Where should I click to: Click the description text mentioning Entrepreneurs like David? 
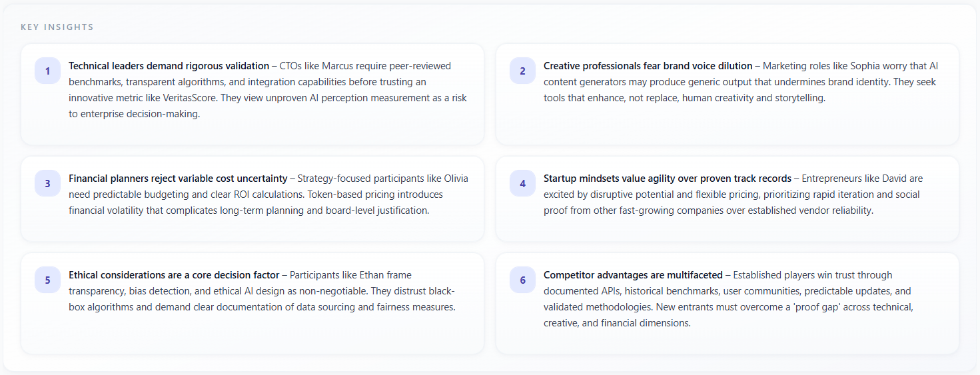tap(733, 194)
